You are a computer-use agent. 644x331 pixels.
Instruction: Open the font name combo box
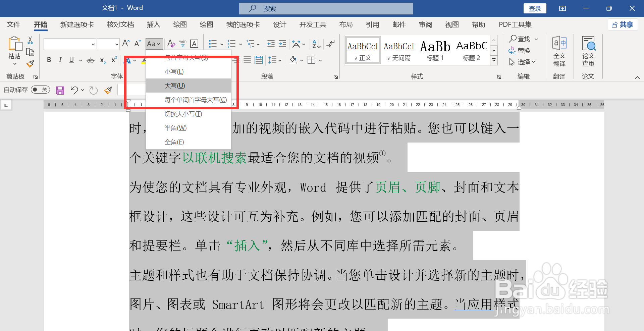tap(70, 44)
